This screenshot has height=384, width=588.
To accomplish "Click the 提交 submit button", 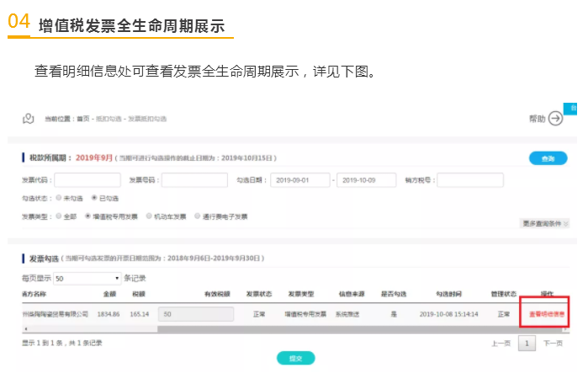I will coord(295,358).
